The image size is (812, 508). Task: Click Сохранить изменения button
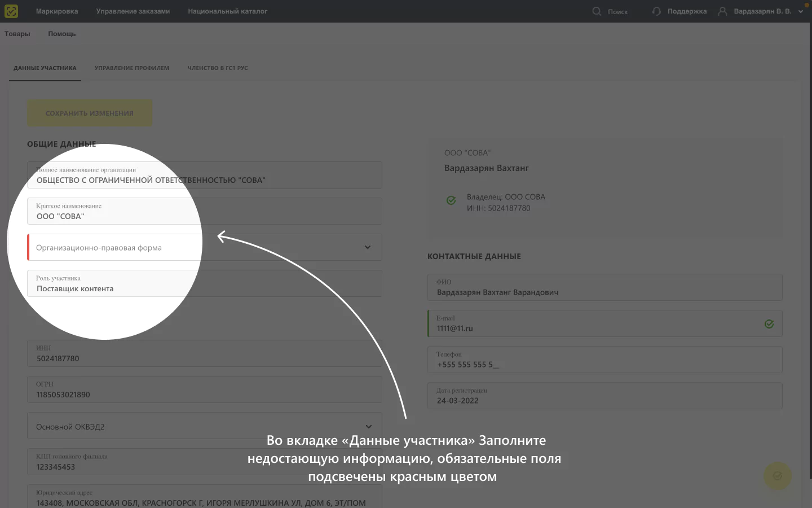point(90,113)
